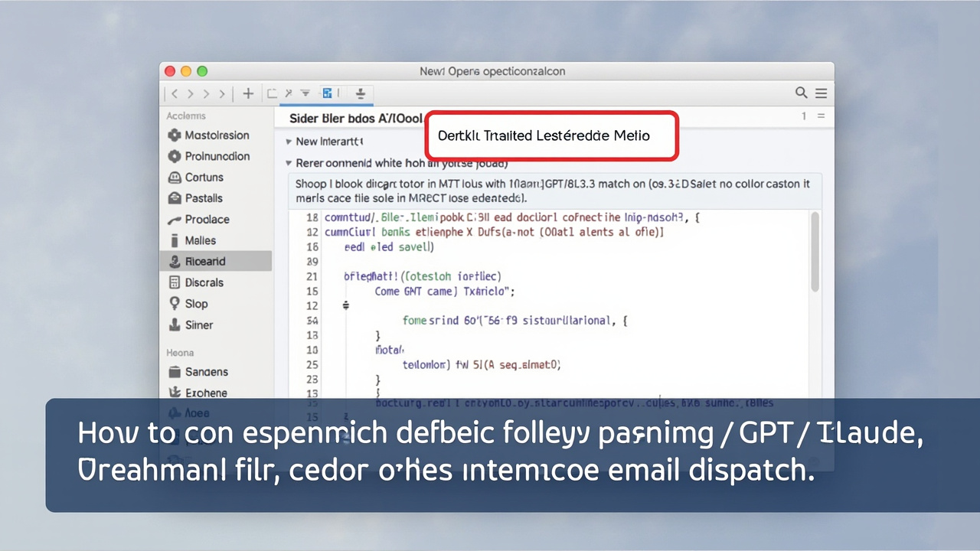Click code line starting "comnttud/"
Image resolution: width=980 pixels, height=551 pixels.
(512, 217)
